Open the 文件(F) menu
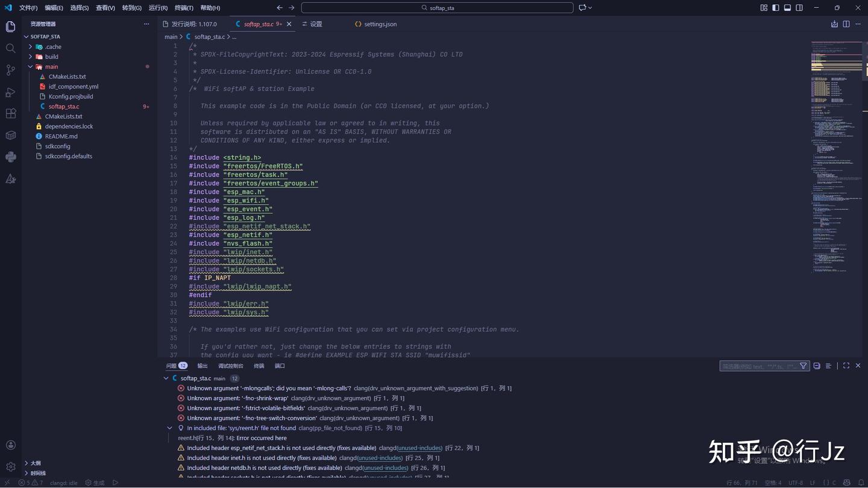 click(28, 8)
